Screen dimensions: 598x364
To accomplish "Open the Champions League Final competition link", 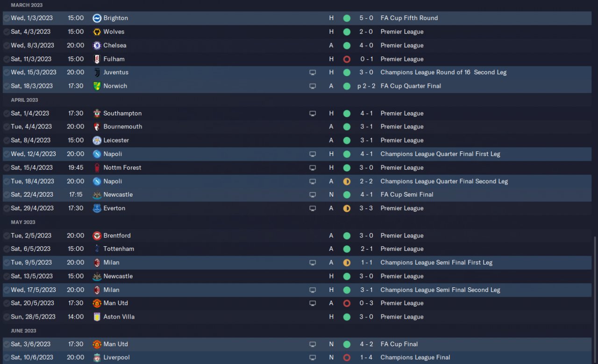I will click(x=415, y=357).
